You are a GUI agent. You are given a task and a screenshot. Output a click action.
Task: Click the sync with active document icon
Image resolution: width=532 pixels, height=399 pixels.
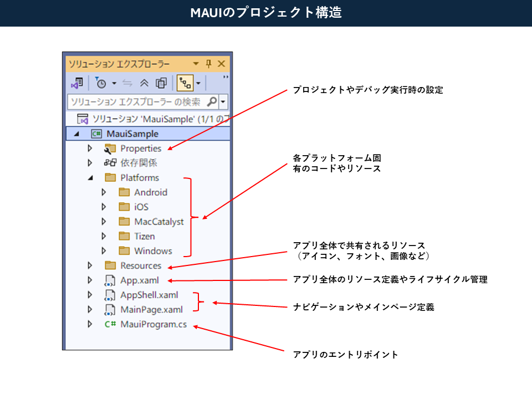(127, 83)
